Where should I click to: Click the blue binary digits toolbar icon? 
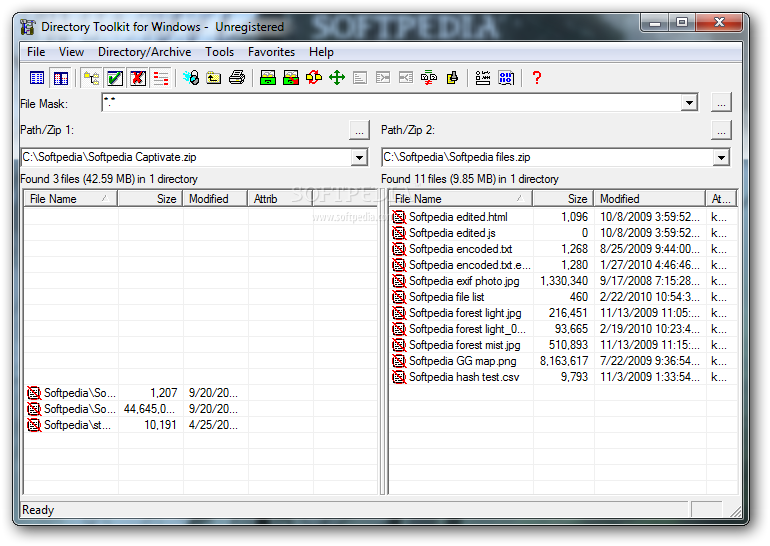coord(506,78)
